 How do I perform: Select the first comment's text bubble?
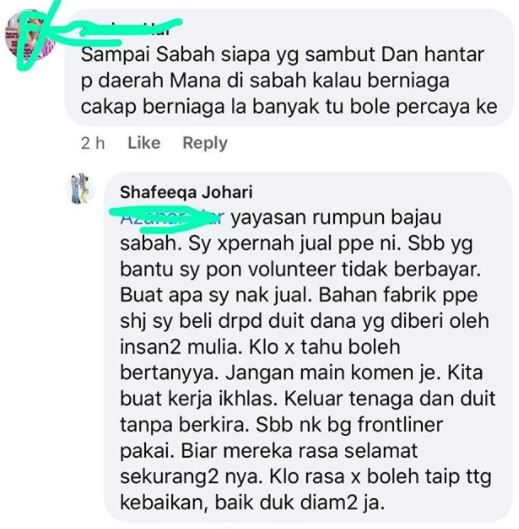289,67
